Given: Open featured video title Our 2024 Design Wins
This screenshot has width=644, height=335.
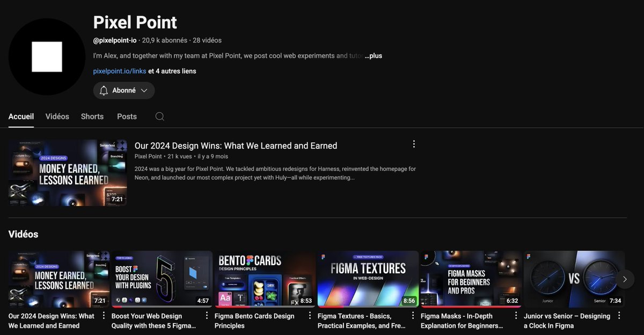Looking at the screenshot, I should coord(236,146).
